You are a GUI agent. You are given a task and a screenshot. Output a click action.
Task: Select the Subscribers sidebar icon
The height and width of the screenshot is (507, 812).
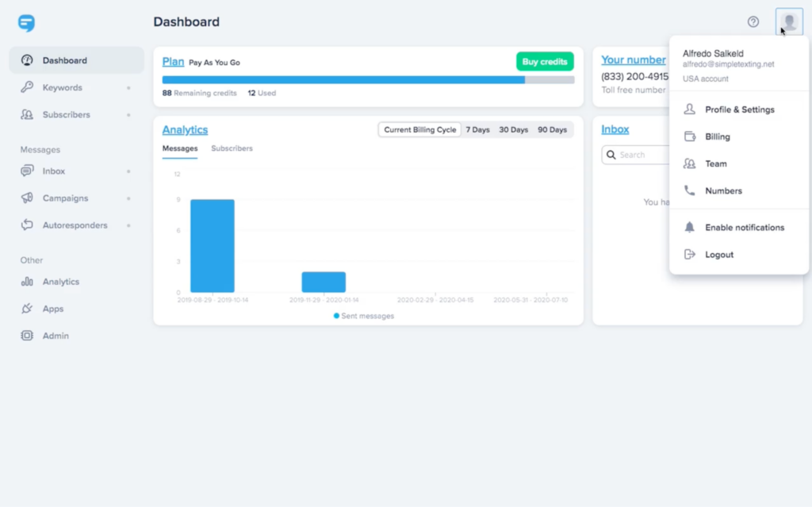[x=27, y=114]
